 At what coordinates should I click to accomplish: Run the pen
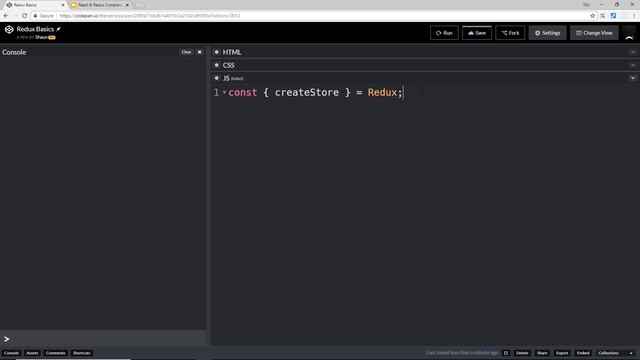pos(444,33)
